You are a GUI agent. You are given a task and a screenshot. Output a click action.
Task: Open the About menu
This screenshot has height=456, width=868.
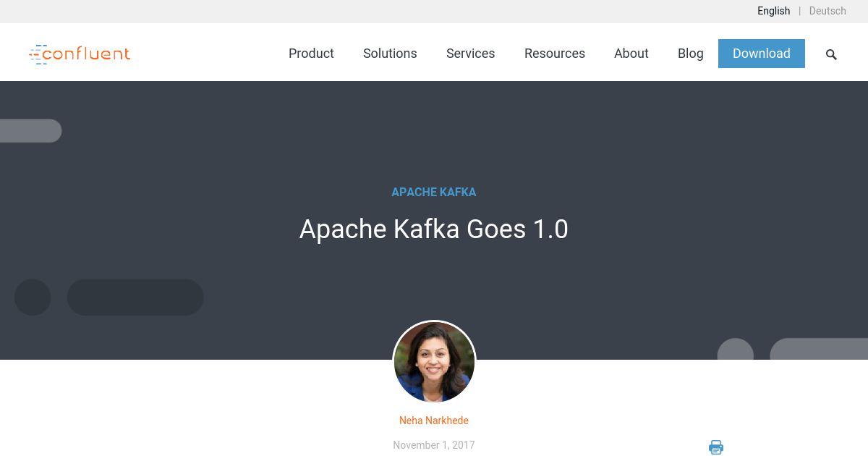[631, 54]
